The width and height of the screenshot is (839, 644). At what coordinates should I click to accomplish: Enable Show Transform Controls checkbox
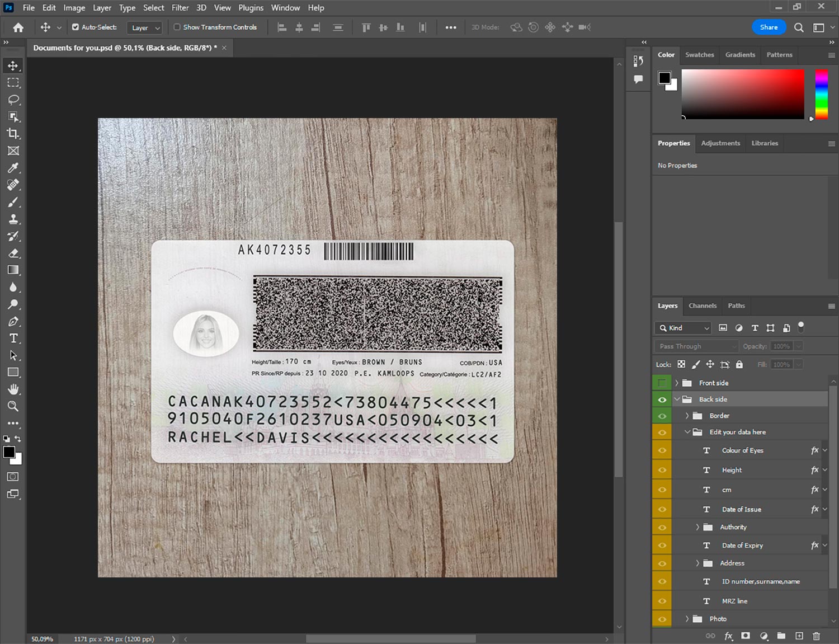177,27
